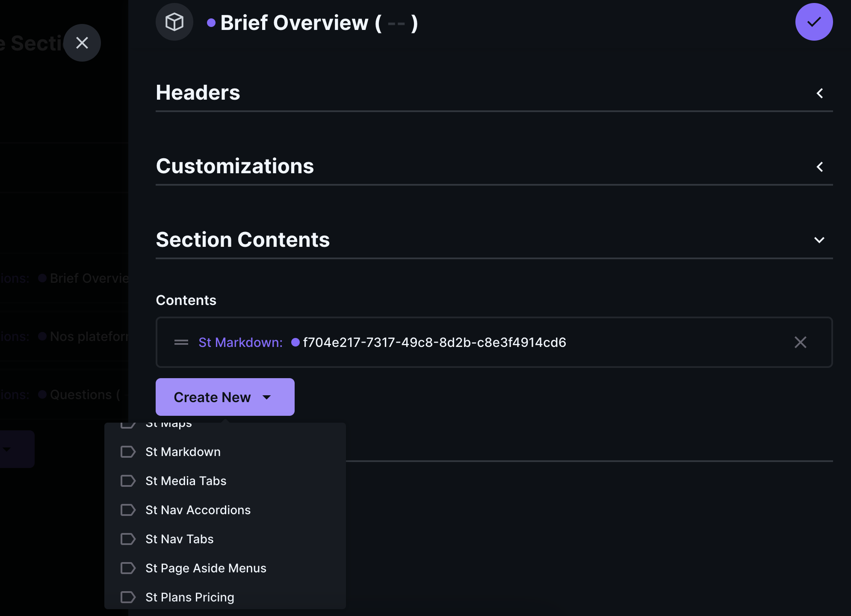Select St Nav Accordions from dropdown list
This screenshot has height=616, width=851.
coord(198,509)
